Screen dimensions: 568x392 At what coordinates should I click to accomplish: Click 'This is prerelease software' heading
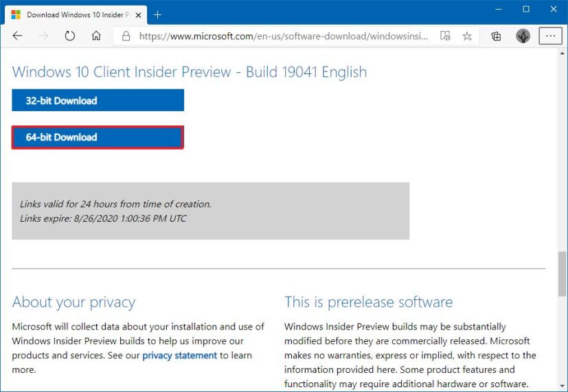368,302
